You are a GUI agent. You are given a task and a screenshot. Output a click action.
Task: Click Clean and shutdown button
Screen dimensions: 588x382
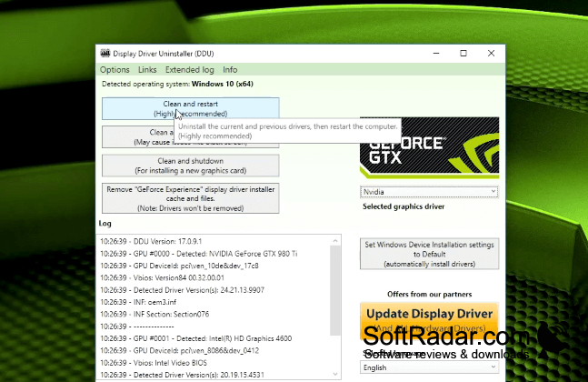191,166
